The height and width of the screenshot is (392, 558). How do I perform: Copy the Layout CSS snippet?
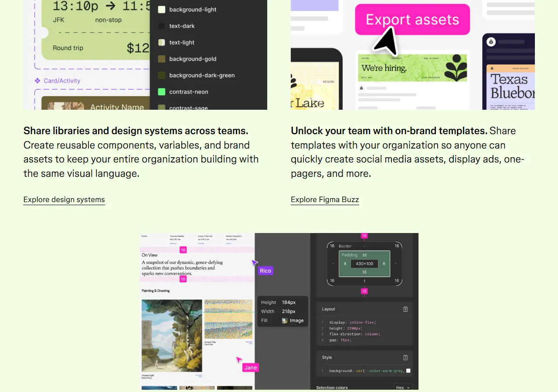pyautogui.click(x=405, y=309)
